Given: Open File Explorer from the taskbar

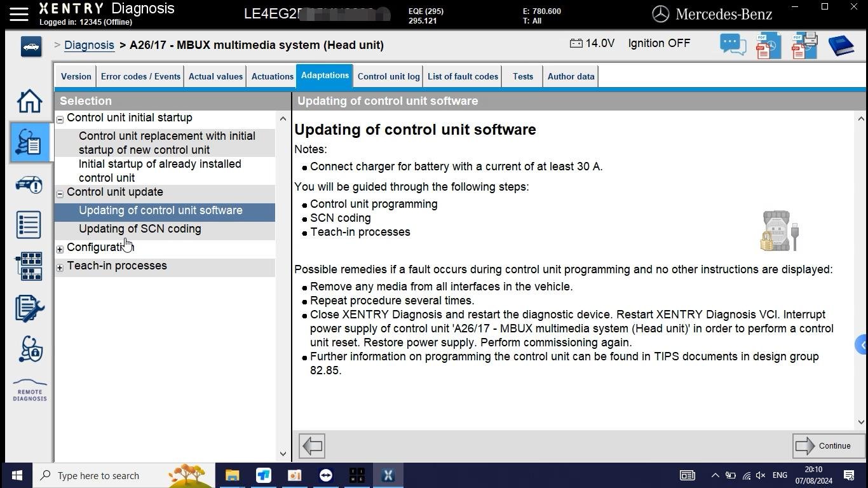Looking at the screenshot, I should [x=233, y=475].
